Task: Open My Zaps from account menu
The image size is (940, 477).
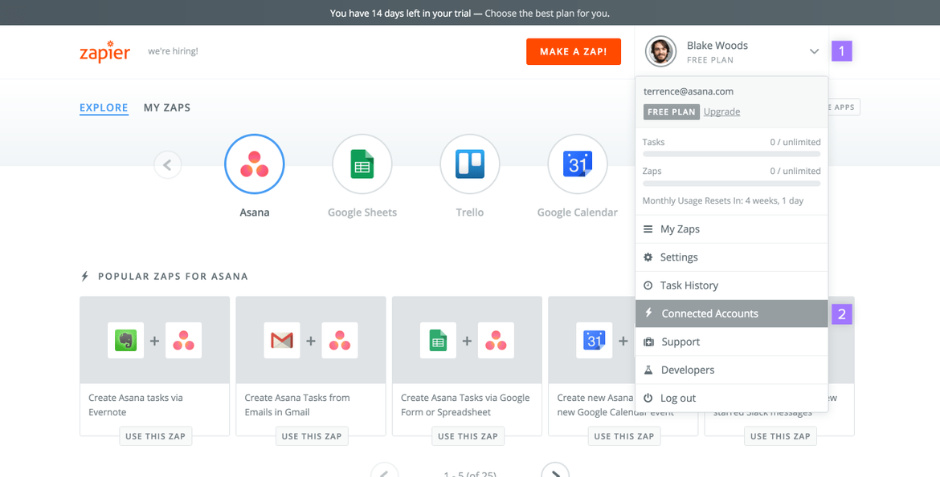Action: pyautogui.click(x=731, y=229)
